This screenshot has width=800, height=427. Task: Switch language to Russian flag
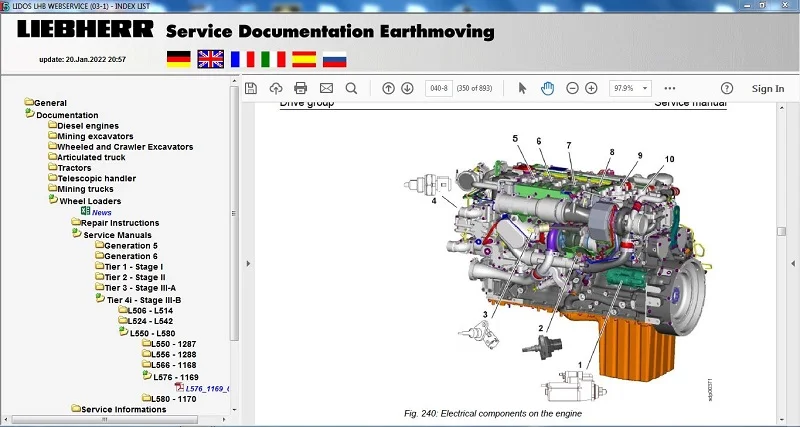pos(335,59)
